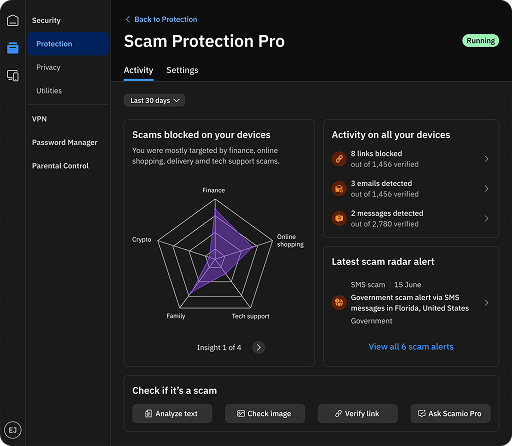The height and width of the screenshot is (446, 512).
Task: Select the blue Protection shield icon in the rail
Action: click(13, 48)
